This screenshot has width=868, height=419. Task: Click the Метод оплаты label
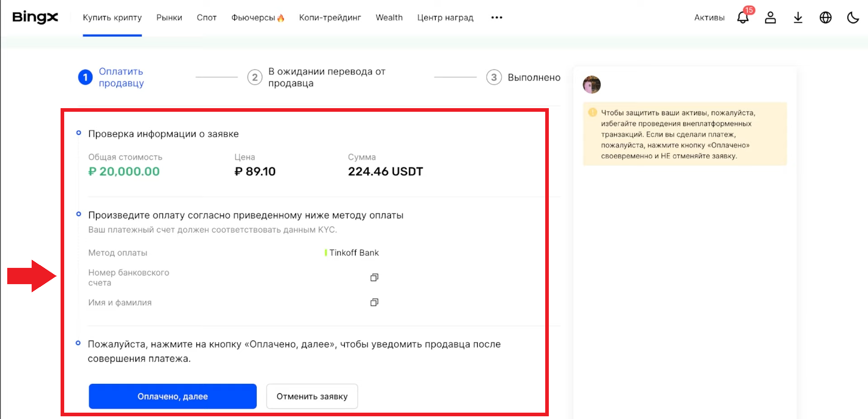118,252
